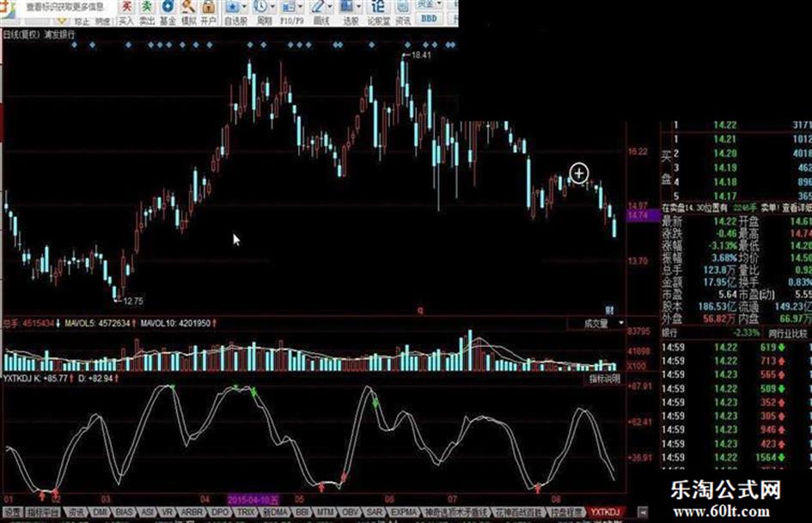Screen dimensions: 812x523
Task: Click the tab scroll arrow after YXTKDJ
Action: (x=643, y=512)
